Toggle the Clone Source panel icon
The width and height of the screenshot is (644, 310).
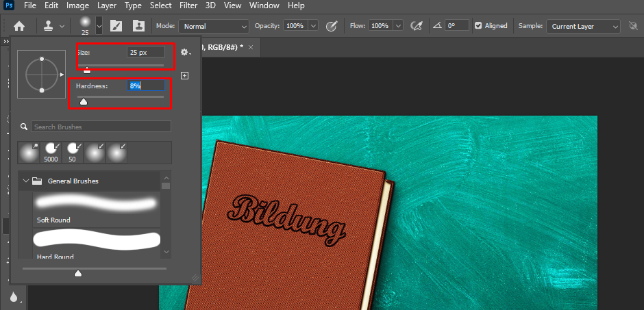pos(138,26)
